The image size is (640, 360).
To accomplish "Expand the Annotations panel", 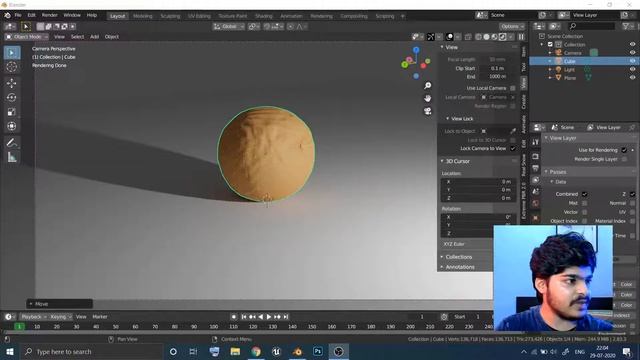I will point(442,267).
